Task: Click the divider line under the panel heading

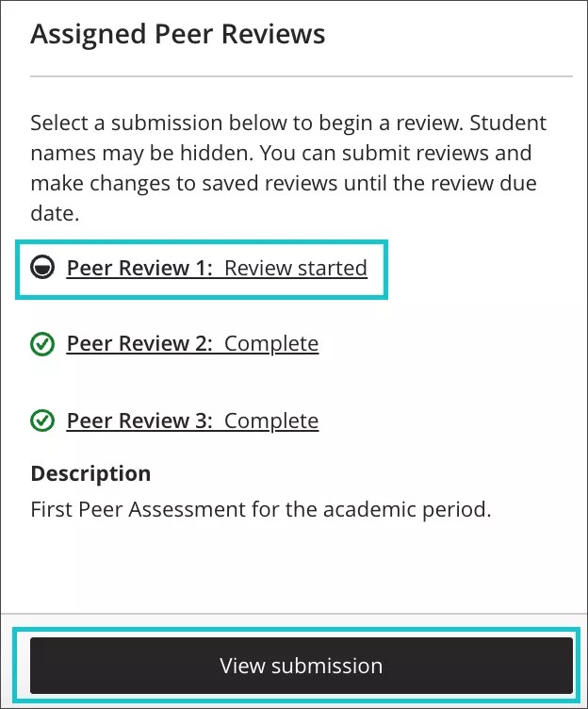Action: tap(302, 75)
